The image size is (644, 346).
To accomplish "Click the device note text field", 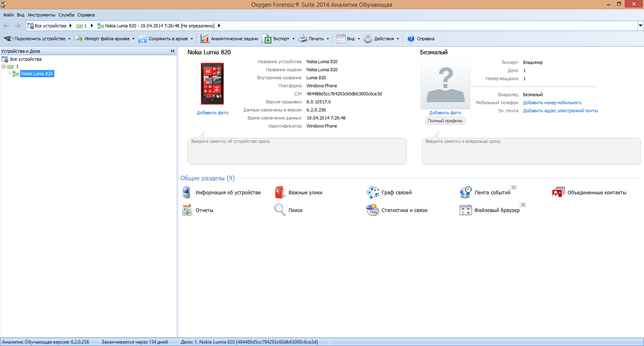I will click(297, 151).
